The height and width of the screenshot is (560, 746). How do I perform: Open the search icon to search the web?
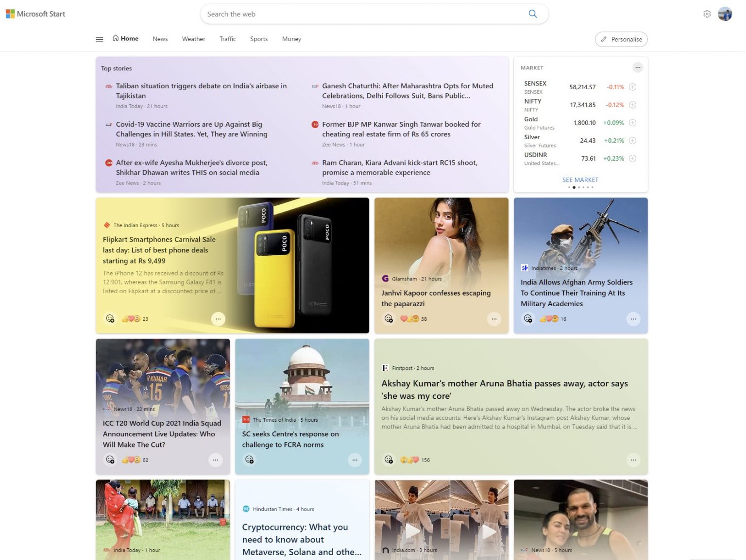(x=533, y=14)
